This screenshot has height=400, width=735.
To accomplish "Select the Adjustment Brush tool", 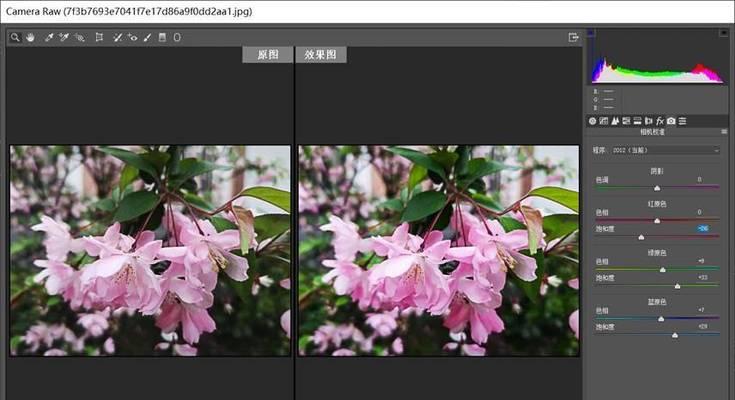I will 147,37.
